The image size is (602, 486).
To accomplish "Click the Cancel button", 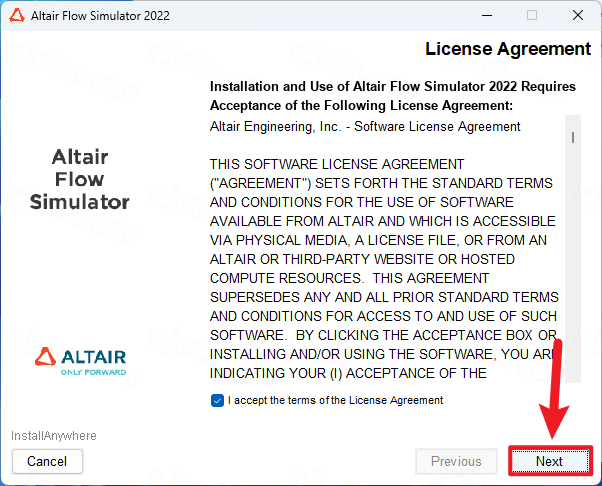I will click(x=47, y=461).
